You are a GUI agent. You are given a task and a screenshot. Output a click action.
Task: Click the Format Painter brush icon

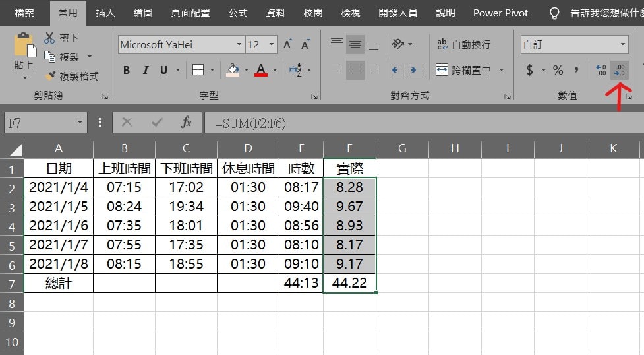pyautogui.click(x=50, y=76)
